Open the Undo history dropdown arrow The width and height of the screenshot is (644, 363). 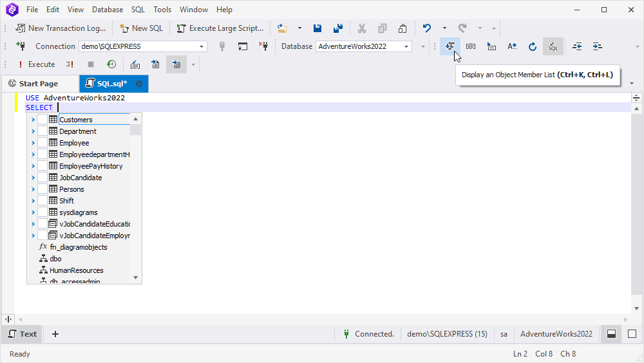(x=444, y=28)
